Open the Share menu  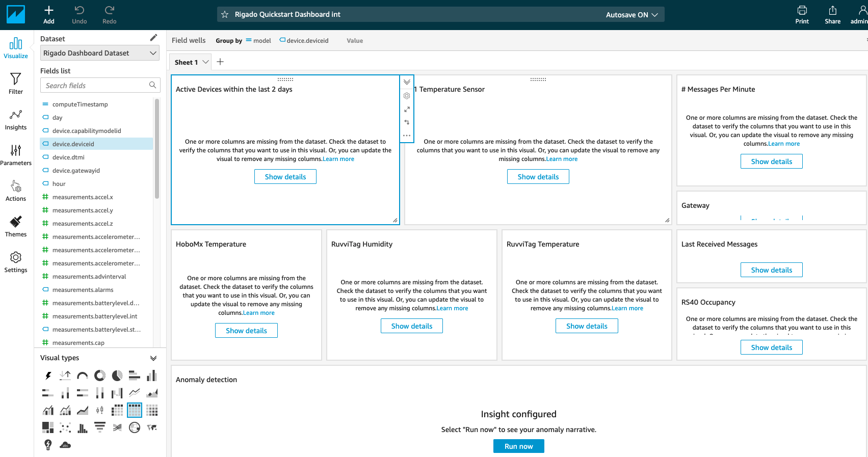pyautogui.click(x=833, y=15)
